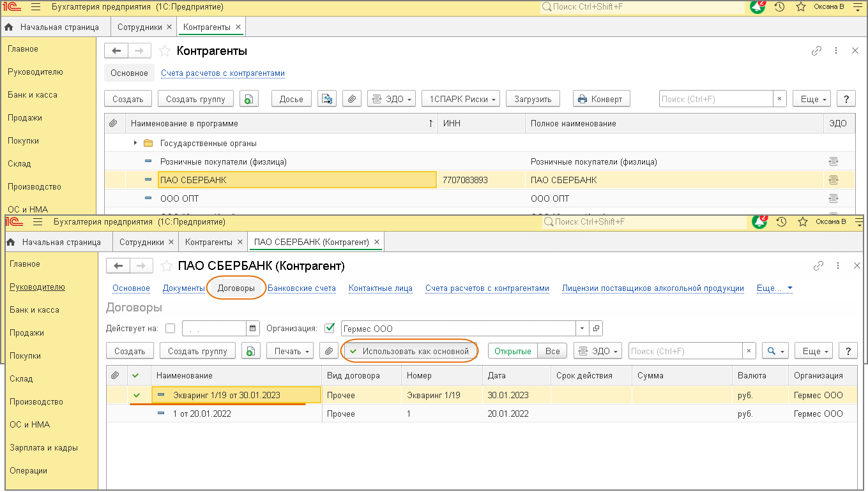Image resolution: width=868 pixels, height=492 pixels.
Task: Expand the Государственные органы group
Action: tap(135, 144)
